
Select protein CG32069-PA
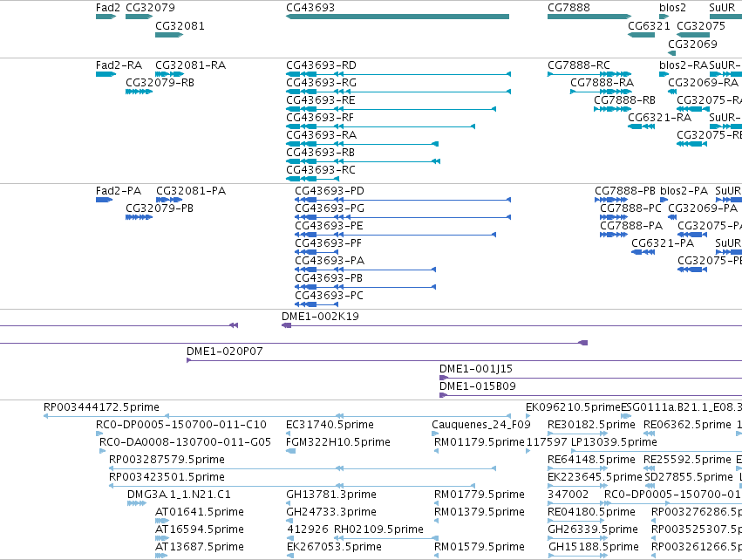pos(703,208)
